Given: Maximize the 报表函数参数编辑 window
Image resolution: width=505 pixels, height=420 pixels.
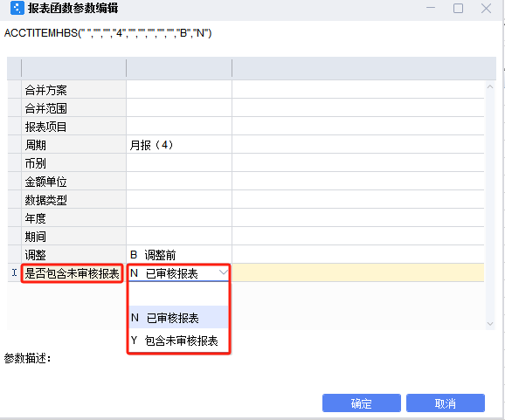Looking at the screenshot, I should click(458, 8).
